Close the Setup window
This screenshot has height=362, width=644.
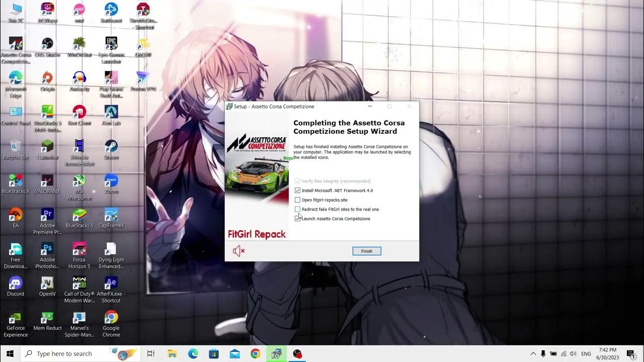point(409,107)
